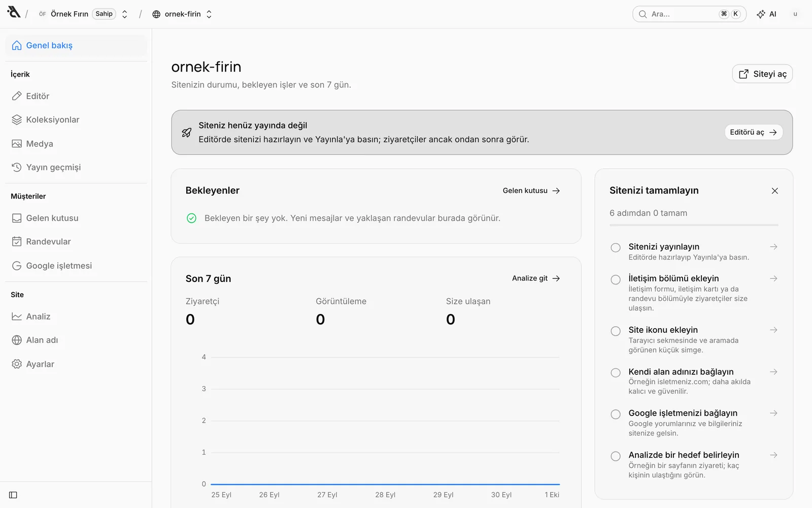This screenshot has height=508, width=812.
Task: Expand the ornek-firin site switcher chevrons
Action: point(209,14)
